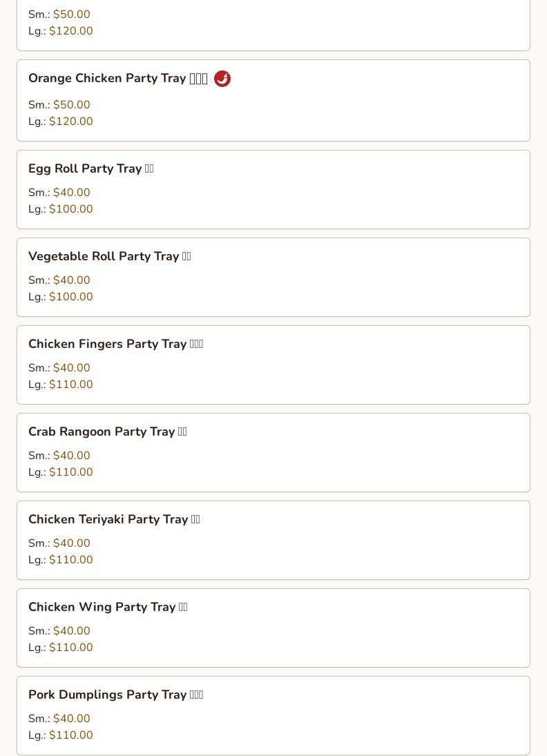Screen dimensions: 547x756
Task: Choose the Pork Dumplings Party Tray title
Action: 108,695
